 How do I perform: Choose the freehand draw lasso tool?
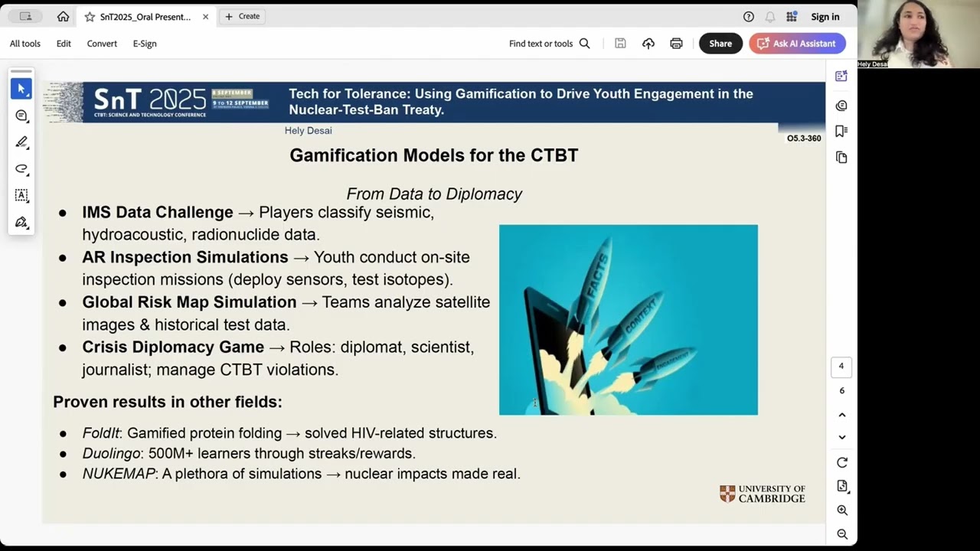click(x=21, y=168)
